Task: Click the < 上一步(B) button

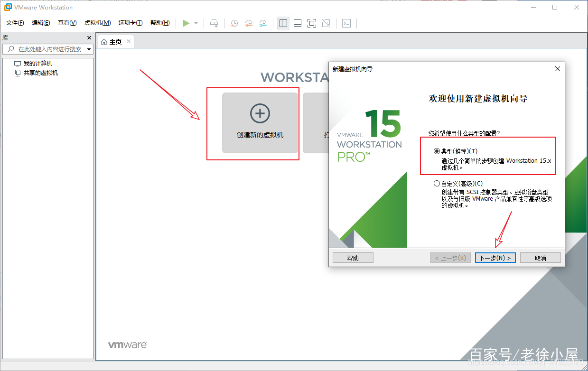Action: point(450,258)
